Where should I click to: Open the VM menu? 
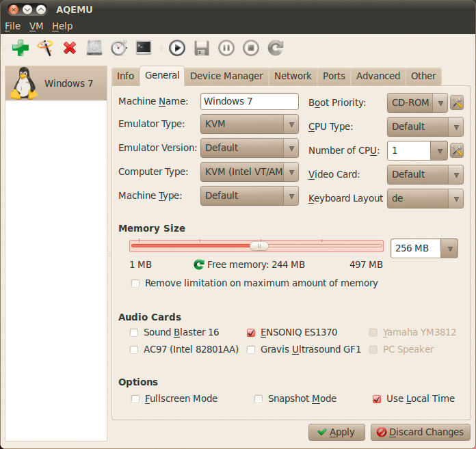coord(36,26)
